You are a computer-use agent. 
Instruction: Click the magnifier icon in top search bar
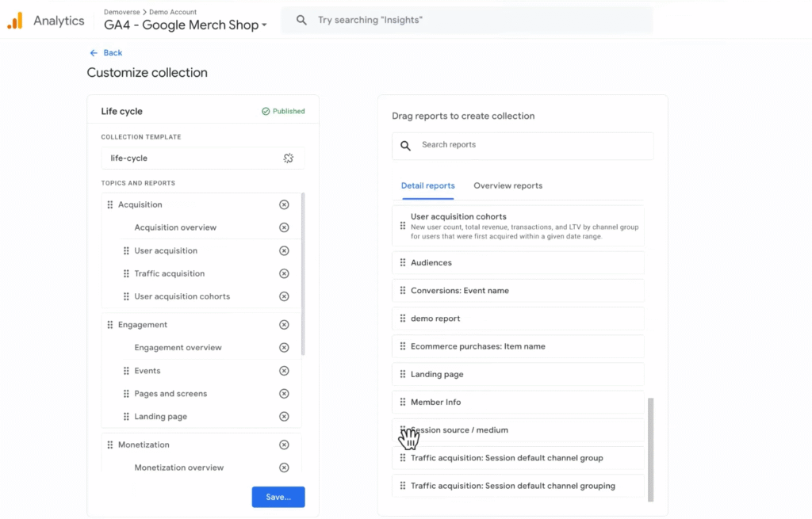pos(301,20)
